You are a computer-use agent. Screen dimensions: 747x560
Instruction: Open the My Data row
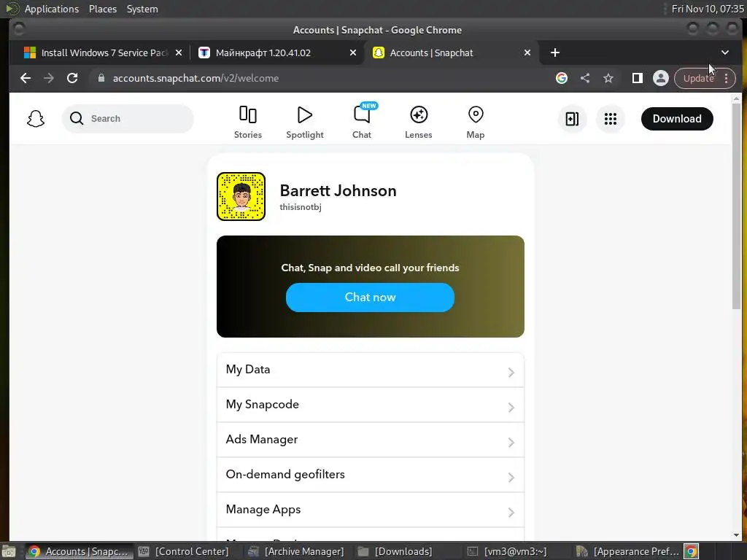370,370
